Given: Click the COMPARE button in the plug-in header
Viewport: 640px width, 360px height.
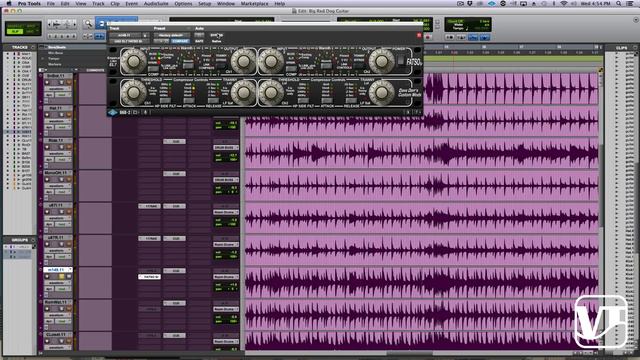Looking at the screenshot, I should [x=180, y=41].
